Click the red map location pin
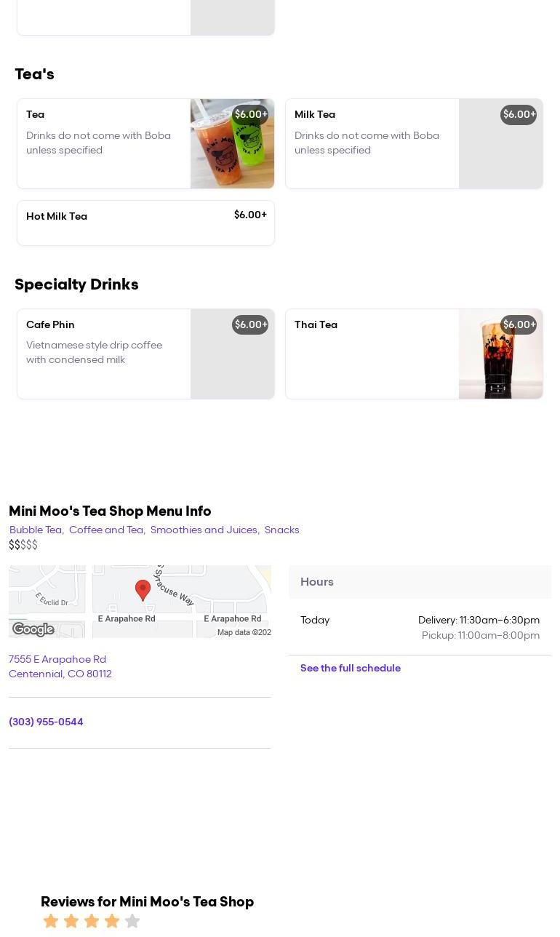Image resolution: width=560 pixels, height=937 pixels. pos(143,589)
